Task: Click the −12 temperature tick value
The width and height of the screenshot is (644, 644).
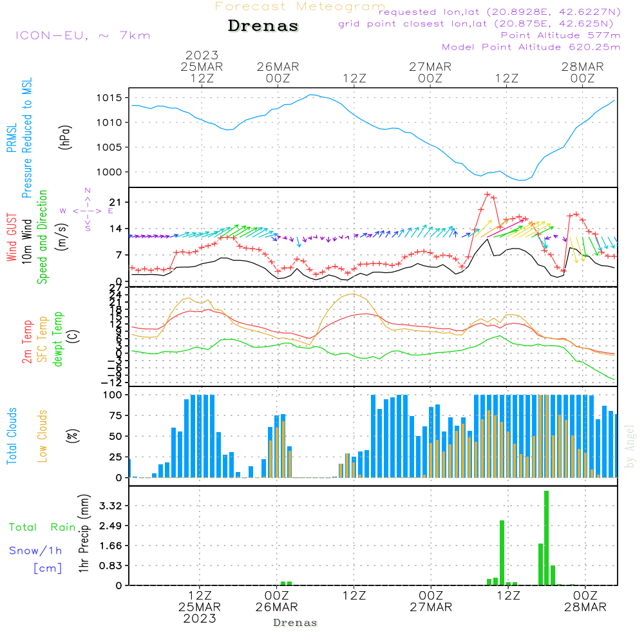Action: 111,383
